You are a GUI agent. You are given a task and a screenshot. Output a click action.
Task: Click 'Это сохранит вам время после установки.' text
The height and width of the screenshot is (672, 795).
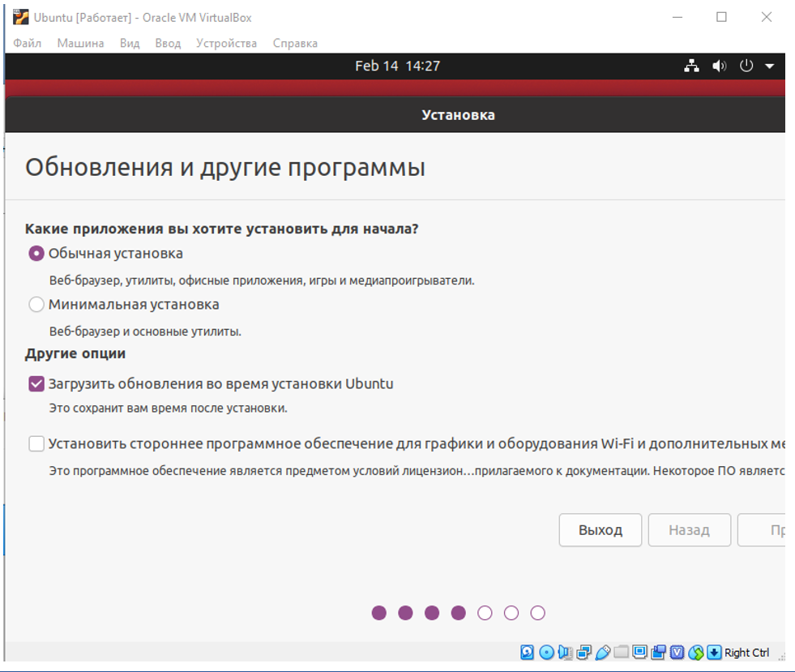click(169, 409)
